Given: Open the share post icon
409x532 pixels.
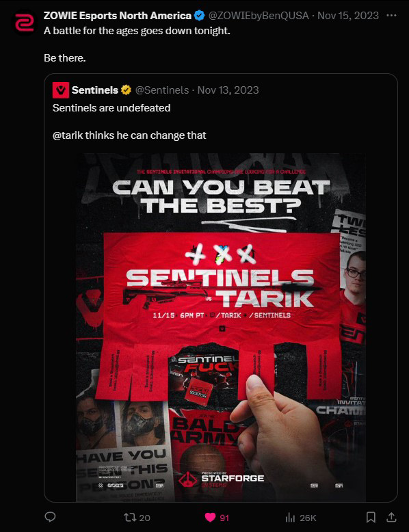Looking at the screenshot, I should click(x=391, y=518).
